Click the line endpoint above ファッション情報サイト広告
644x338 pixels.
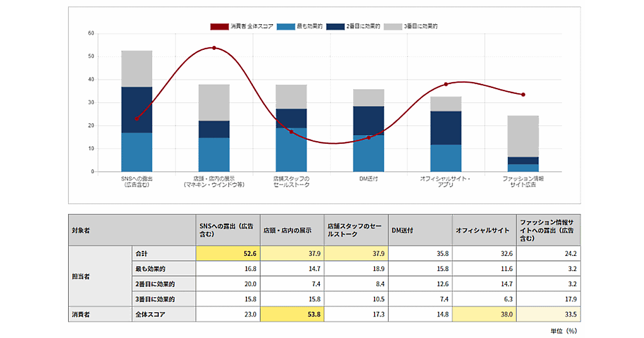point(523,94)
